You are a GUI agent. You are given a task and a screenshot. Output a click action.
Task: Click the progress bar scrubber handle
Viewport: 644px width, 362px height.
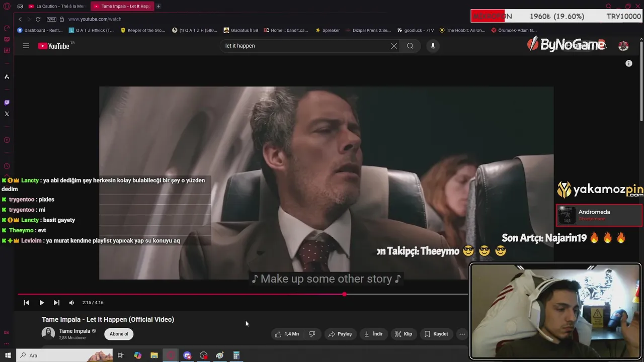(x=345, y=294)
